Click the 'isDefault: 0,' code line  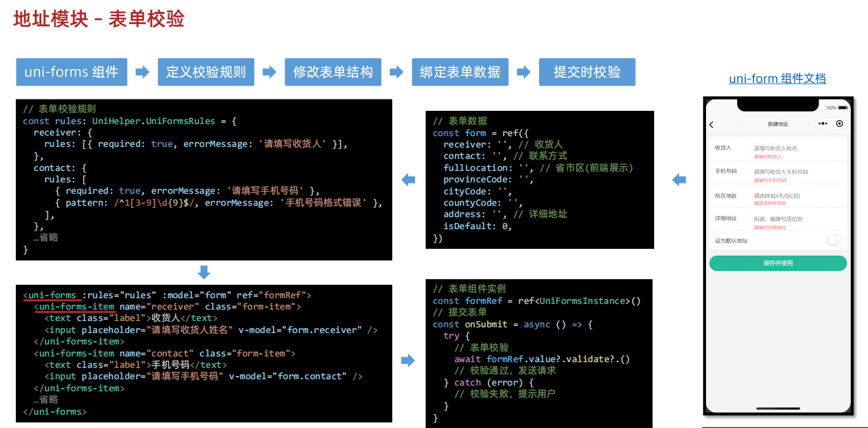coord(478,226)
